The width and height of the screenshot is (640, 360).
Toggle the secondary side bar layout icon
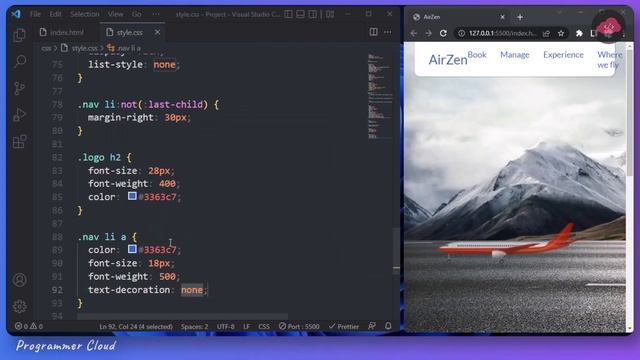coord(313,14)
